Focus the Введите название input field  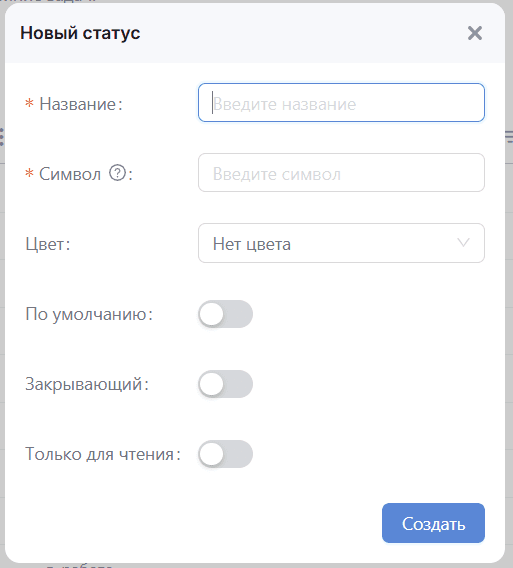pyautogui.click(x=341, y=103)
